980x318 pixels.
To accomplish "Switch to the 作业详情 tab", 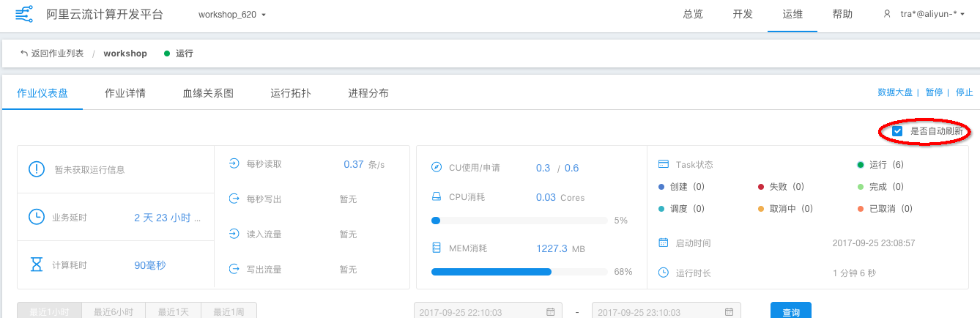I will coord(125,93).
